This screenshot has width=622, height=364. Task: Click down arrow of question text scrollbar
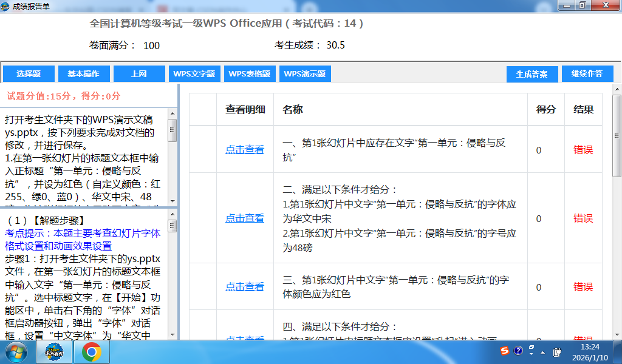pos(173,201)
